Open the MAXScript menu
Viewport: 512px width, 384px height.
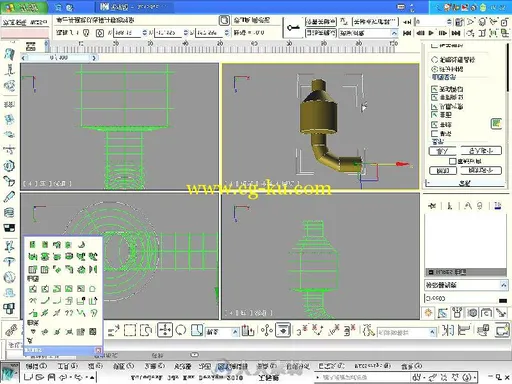point(372,366)
